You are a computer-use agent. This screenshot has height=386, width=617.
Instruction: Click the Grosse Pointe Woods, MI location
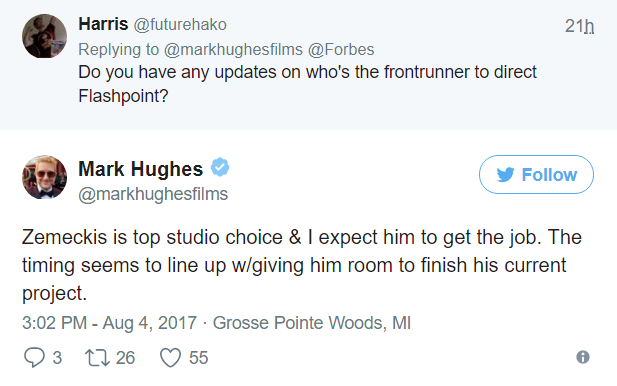coord(312,323)
